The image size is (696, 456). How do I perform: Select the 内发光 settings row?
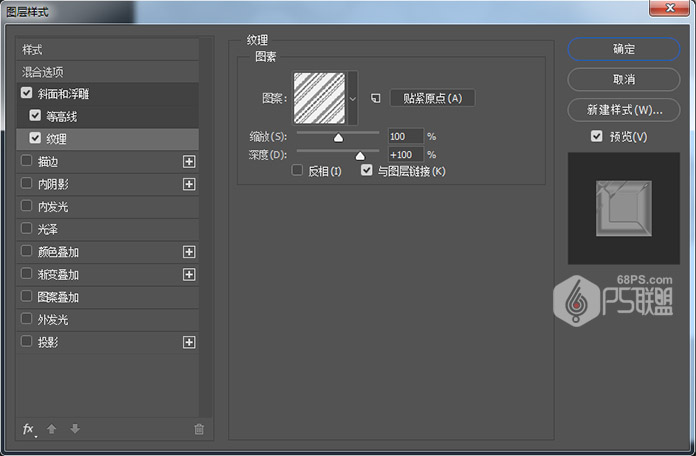pos(107,207)
